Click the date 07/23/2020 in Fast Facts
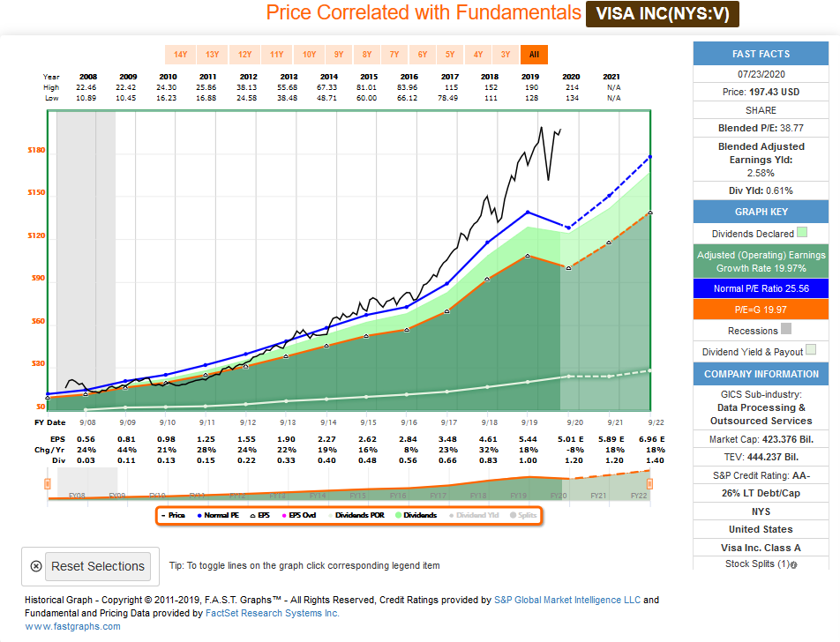 point(761,74)
